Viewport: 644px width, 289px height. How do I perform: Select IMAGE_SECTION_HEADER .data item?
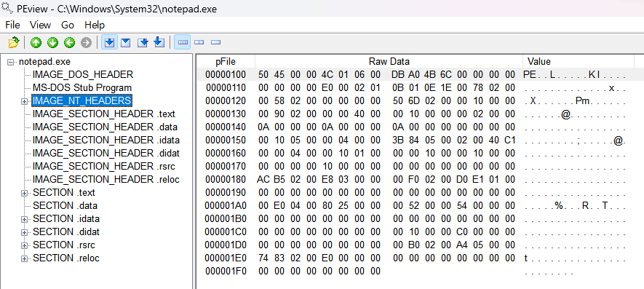[x=105, y=127]
